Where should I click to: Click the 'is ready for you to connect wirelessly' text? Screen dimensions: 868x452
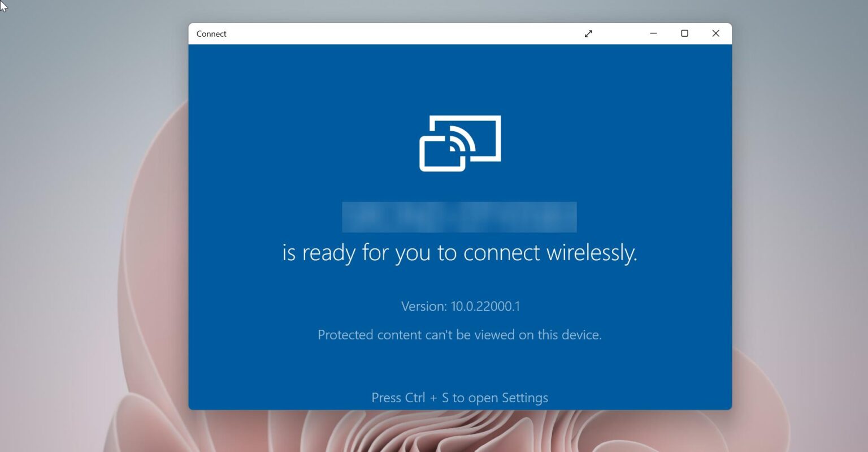[459, 253]
